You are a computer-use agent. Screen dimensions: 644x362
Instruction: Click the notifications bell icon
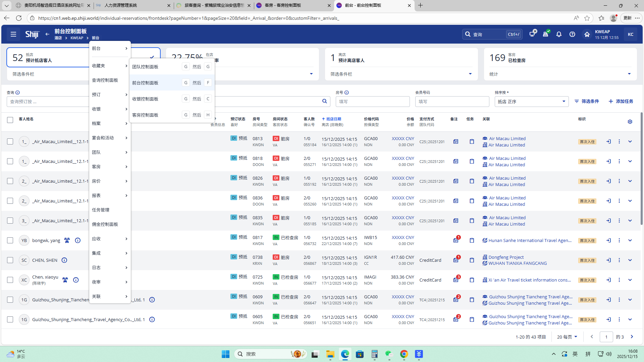(559, 34)
